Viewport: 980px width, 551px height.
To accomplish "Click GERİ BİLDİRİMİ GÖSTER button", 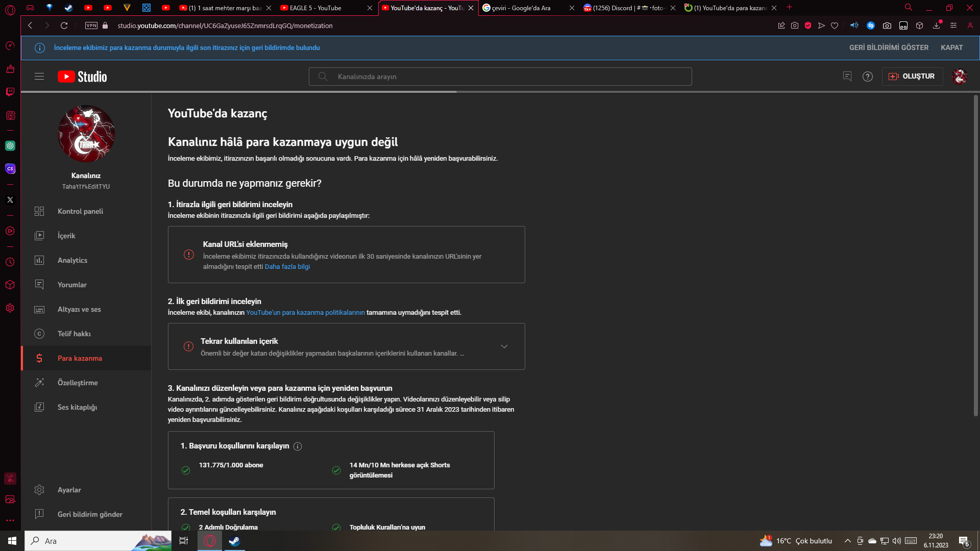I will click(x=889, y=47).
